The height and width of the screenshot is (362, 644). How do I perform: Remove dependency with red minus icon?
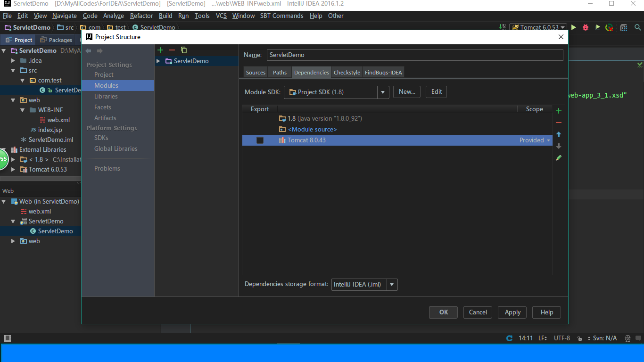pos(559,123)
